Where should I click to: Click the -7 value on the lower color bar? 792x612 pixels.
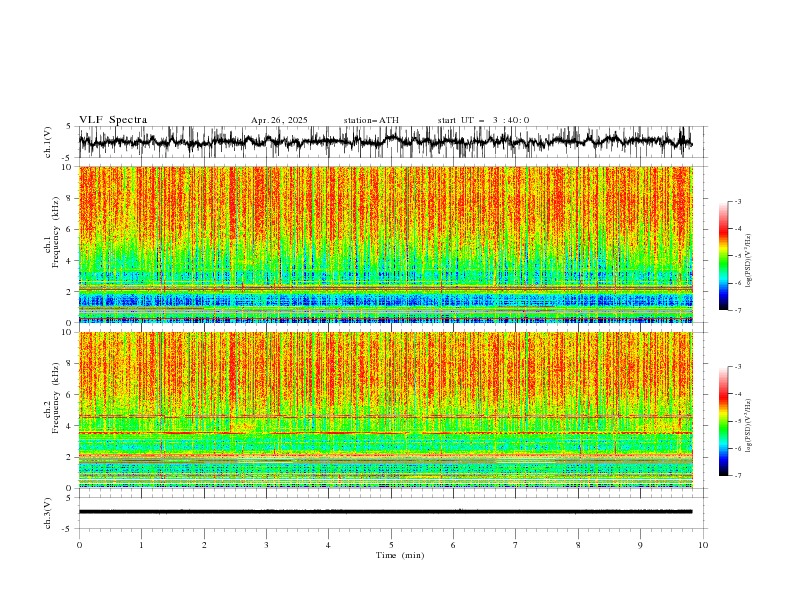pos(738,475)
